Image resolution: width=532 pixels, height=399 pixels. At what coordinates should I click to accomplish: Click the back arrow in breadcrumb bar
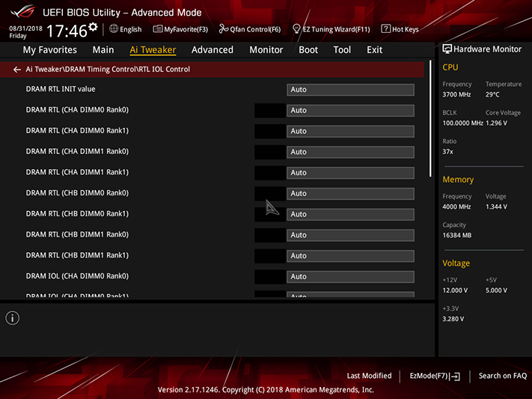[16, 70]
